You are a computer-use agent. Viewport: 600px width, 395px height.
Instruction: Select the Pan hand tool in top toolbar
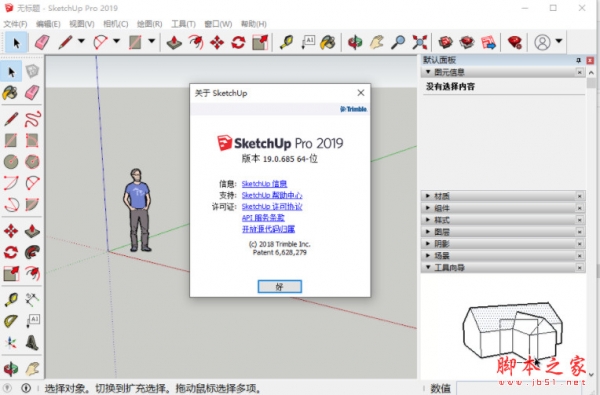377,42
